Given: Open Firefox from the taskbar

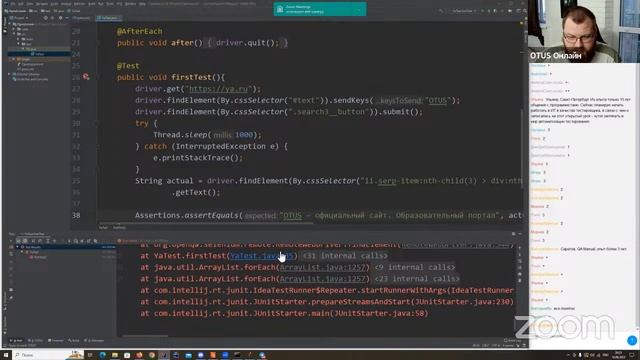Looking at the screenshot, I should pos(139,355).
